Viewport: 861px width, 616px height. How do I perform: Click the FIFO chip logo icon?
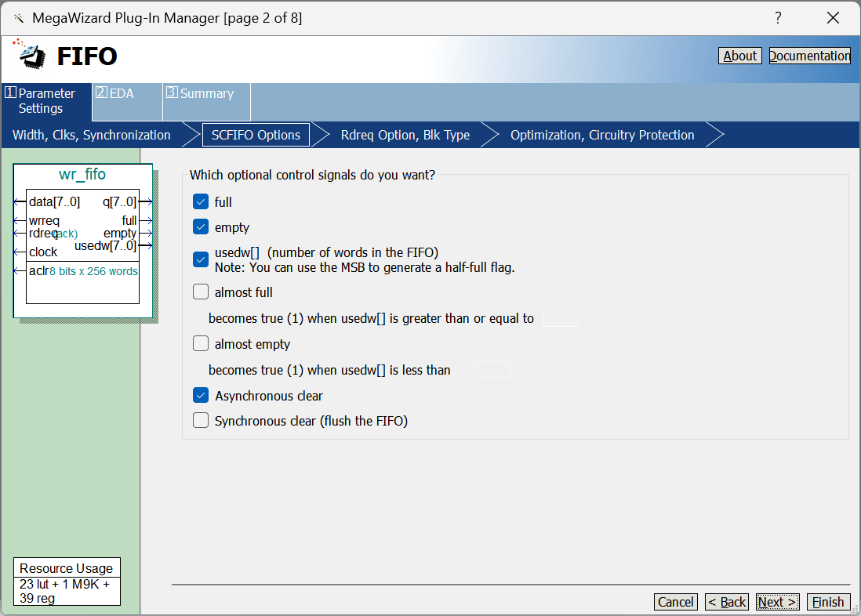pyautogui.click(x=31, y=55)
